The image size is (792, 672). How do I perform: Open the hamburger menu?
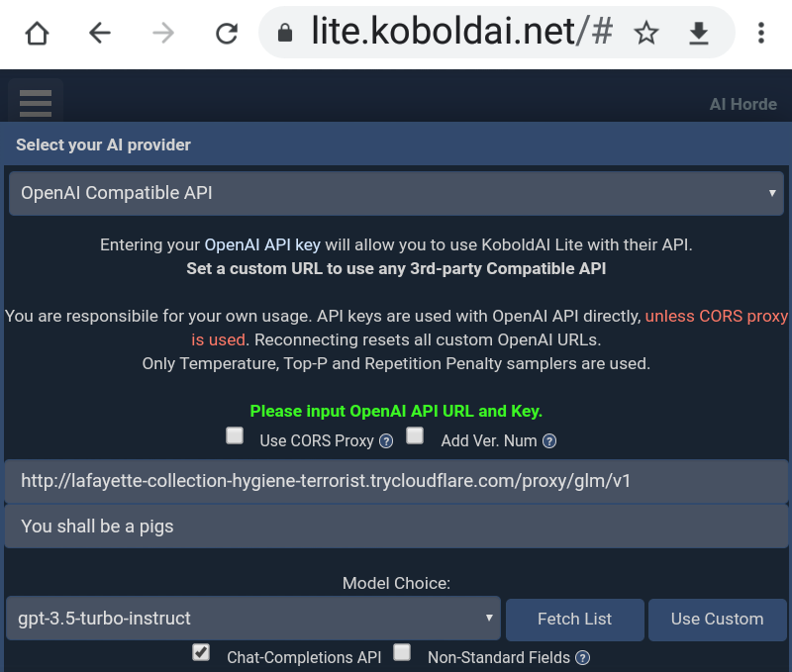[35, 103]
